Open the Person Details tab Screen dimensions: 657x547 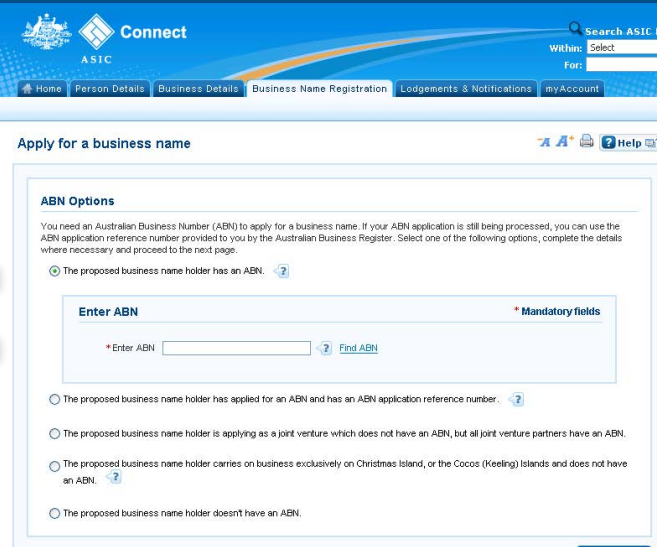(x=110, y=89)
